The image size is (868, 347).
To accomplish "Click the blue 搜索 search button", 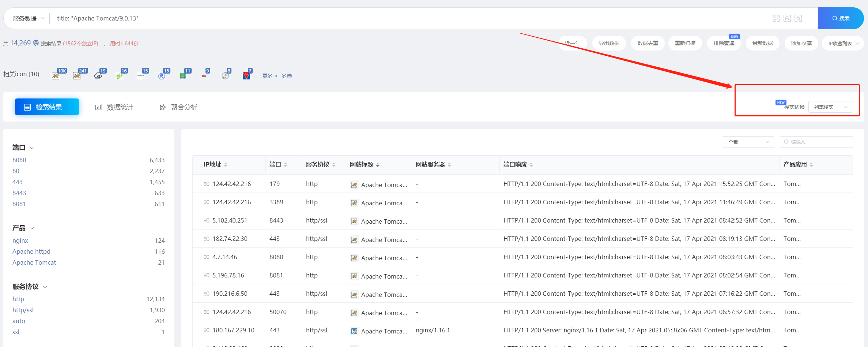I will [840, 18].
